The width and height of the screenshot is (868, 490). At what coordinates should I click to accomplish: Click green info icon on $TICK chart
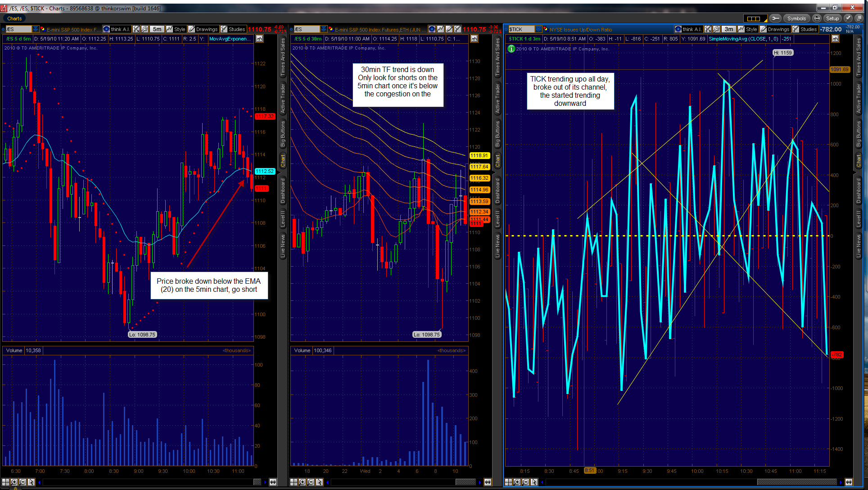511,49
